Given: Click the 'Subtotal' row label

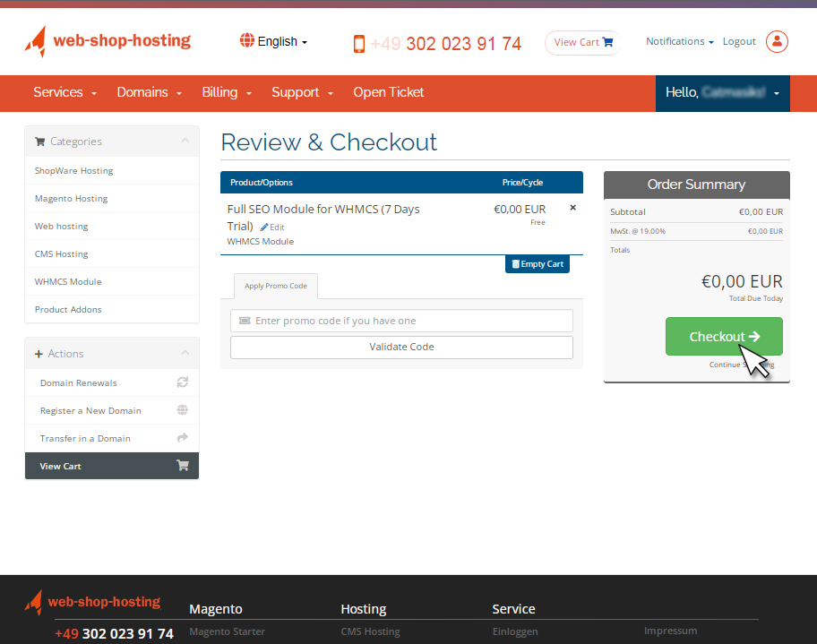Looking at the screenshot, I should coord(628,212).
